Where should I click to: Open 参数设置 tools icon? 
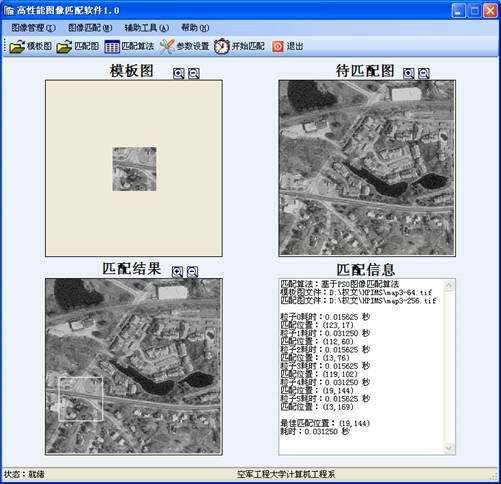(x=167, y=46)
